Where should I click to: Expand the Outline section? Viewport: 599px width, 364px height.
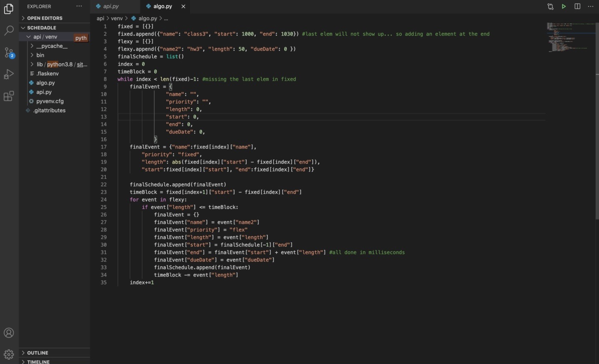tap(38, 353)
